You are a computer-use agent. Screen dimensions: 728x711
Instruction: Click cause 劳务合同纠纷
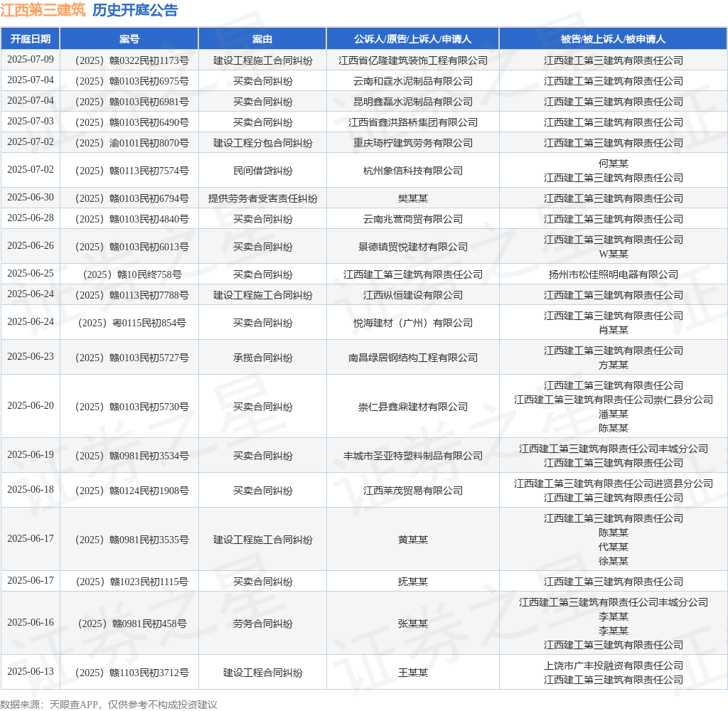(262, 624)
